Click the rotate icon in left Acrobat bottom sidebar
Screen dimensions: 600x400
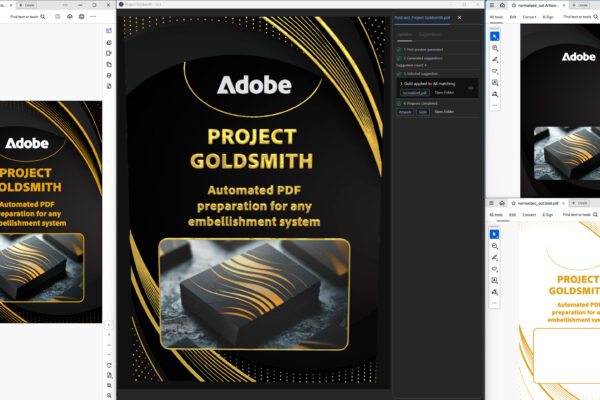tap(108, 365)
